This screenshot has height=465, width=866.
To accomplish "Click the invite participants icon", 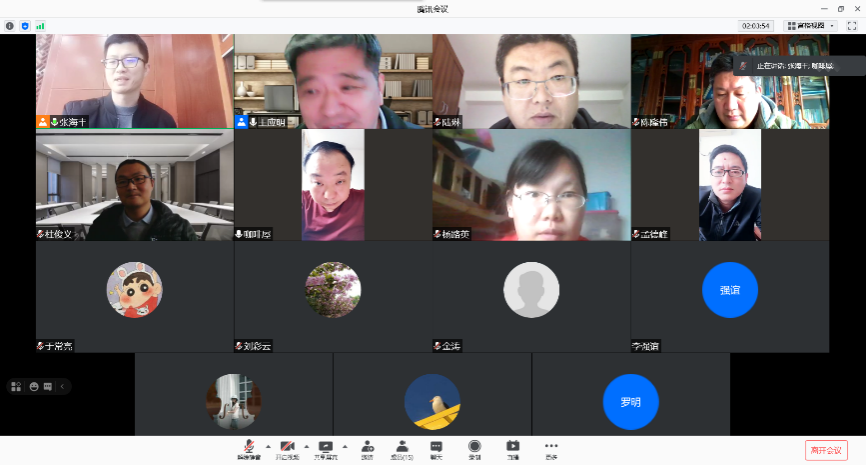I will tap(367, 448).
